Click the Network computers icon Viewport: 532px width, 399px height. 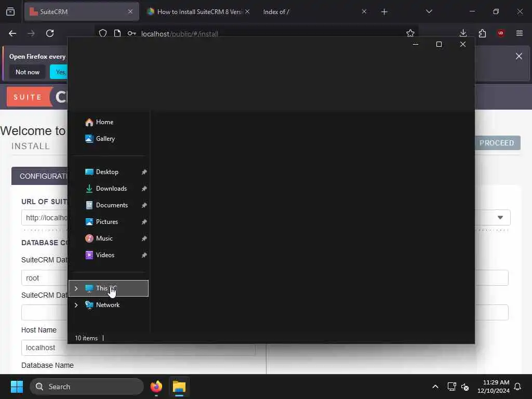[x=89, y=305]
